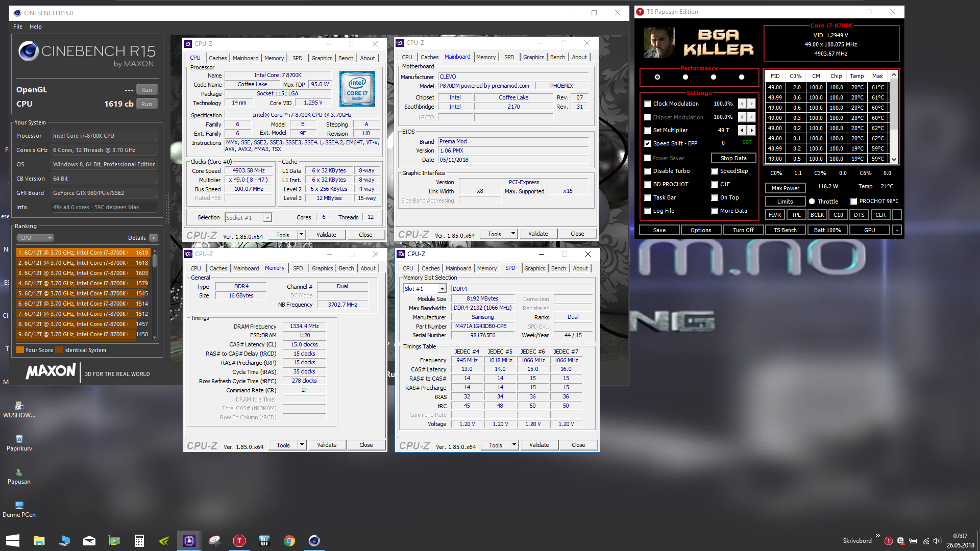Switch to Caches tab in CPU-Z CPU window
This screenshot has width=980, height=551.
[217, 58]
